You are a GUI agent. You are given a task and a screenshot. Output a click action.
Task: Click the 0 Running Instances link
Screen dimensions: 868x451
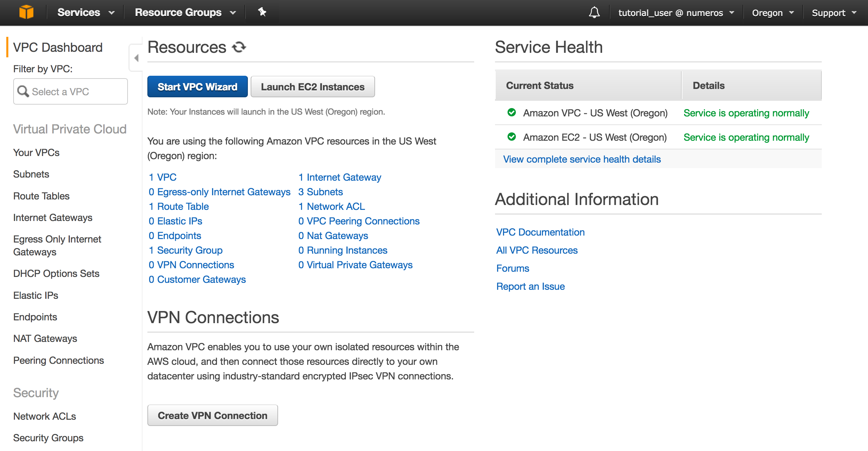[343, 250]
